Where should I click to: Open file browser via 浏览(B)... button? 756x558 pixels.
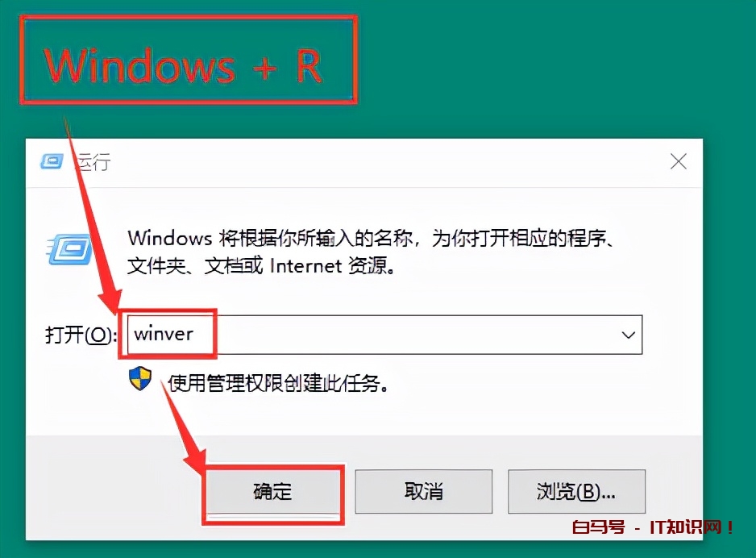click(576, 491)
